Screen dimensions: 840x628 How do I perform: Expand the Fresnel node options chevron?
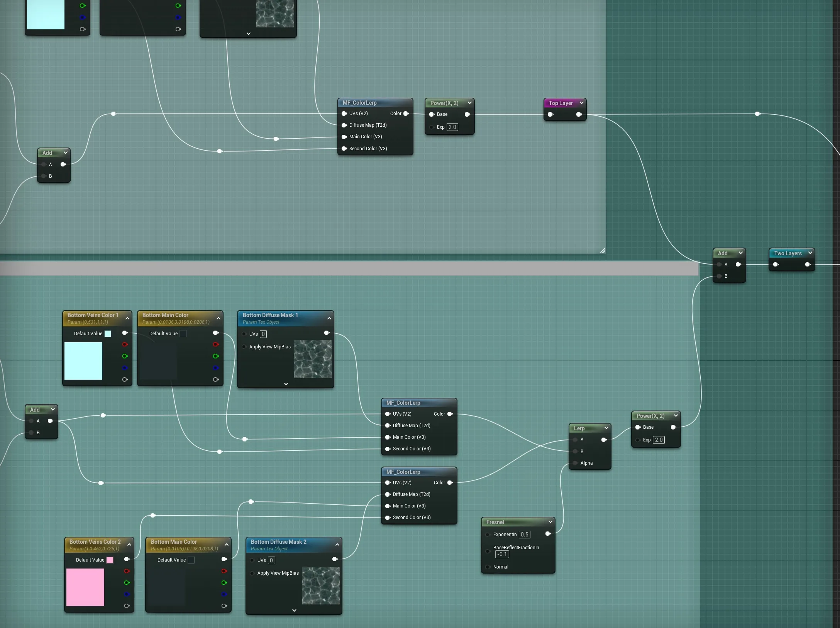(550, 522)
